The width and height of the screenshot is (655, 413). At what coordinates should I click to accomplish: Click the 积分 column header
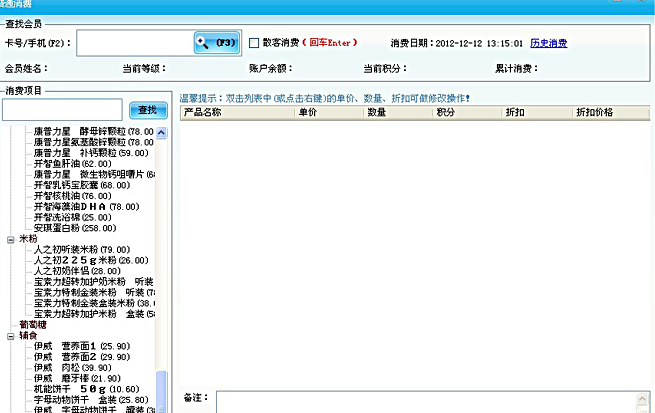pyautogui.click(x=467, y=112)
